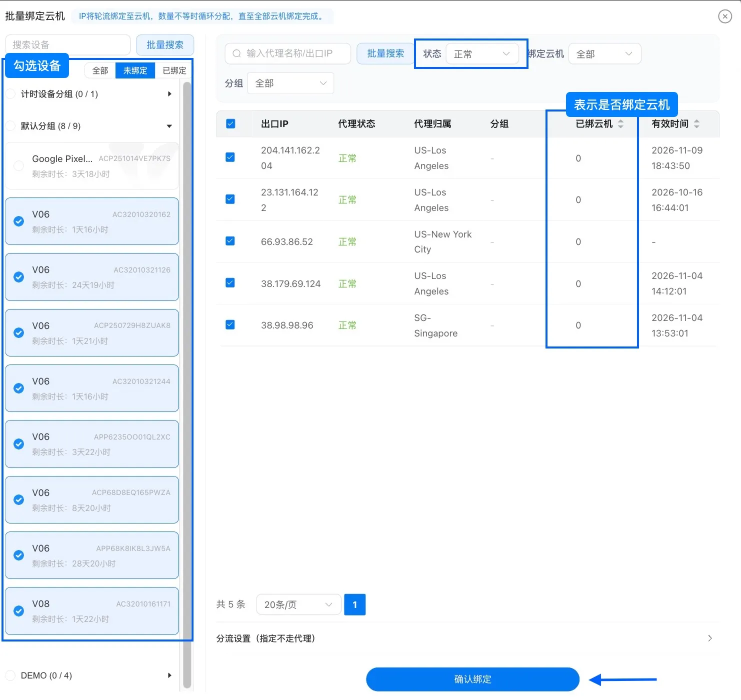Open the 绑定云机 dropdown showing 全部
This screenshot has width=741, height=700.
tap(604, 54)
